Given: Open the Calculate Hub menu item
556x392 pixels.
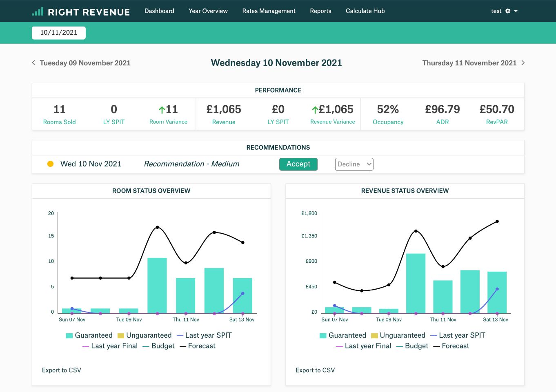Looking at the screenshot, I should (x=365, y=11).
